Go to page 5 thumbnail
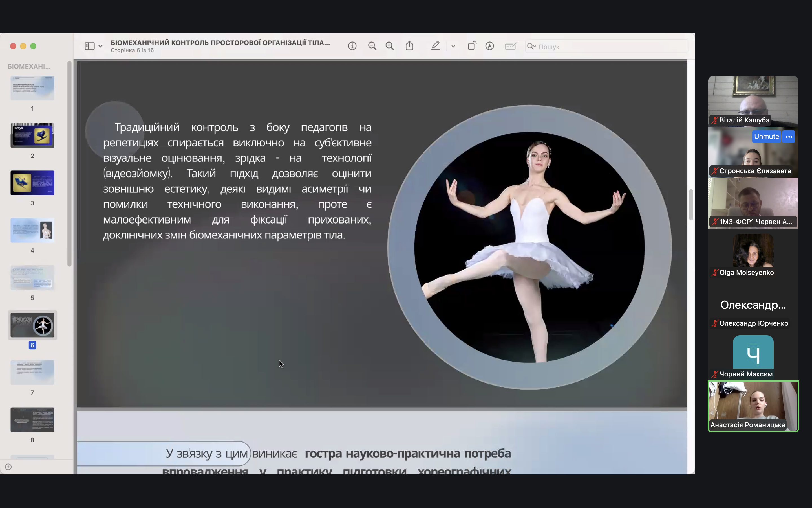812x508 pixels. click(32, 277)
